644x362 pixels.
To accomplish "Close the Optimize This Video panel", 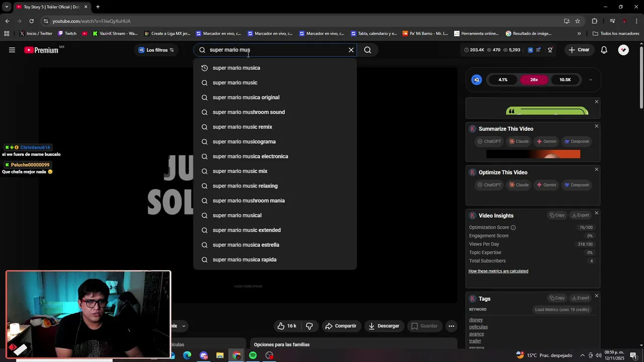I will tap(597, 169).
